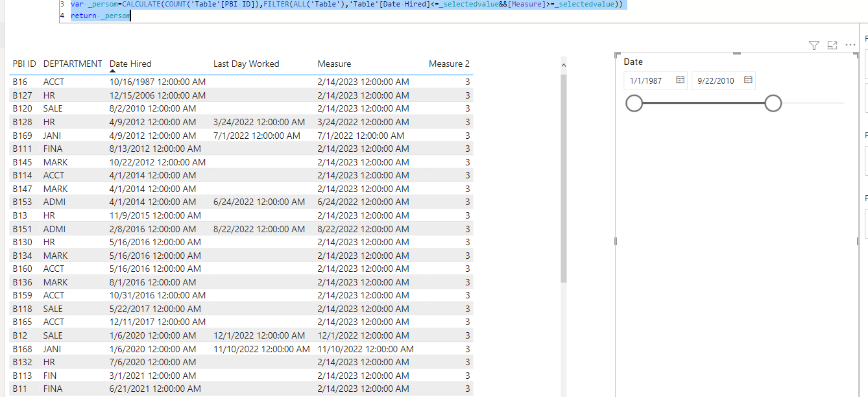Click Last Day Worked 7/1/2022 cell
The width and height of the screenshot is (868, 397).
256,136
